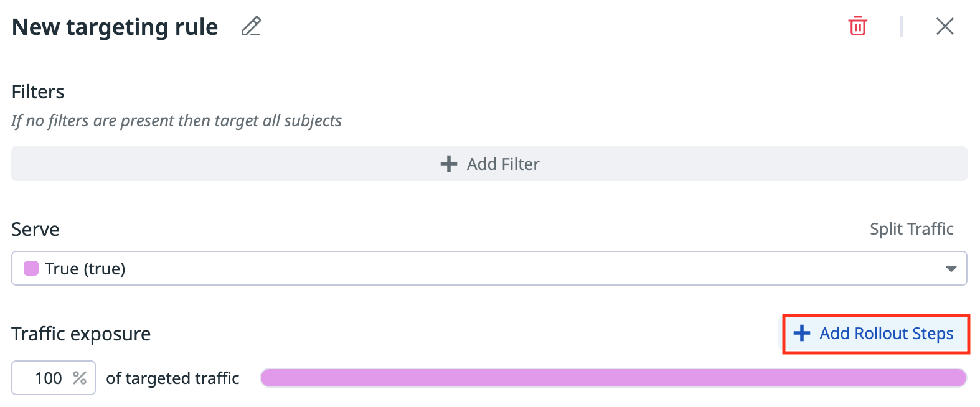
Task: Select the True (true) value text
Action: (x=85, y=269)
